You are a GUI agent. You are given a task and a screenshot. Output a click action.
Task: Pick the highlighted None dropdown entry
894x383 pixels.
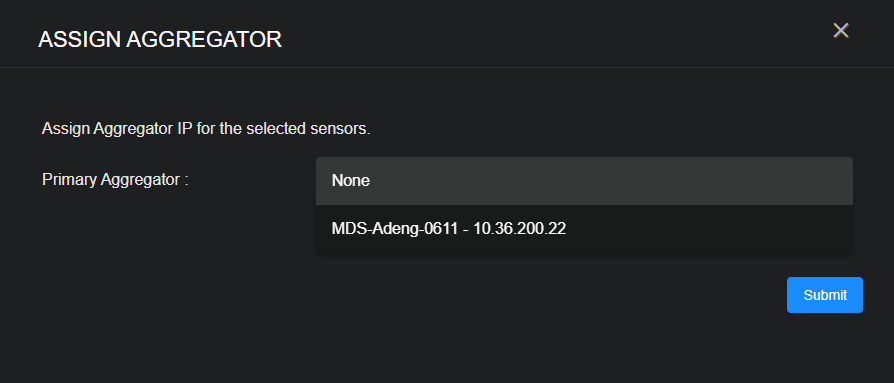pyautogui.click(x=584, y=181)
